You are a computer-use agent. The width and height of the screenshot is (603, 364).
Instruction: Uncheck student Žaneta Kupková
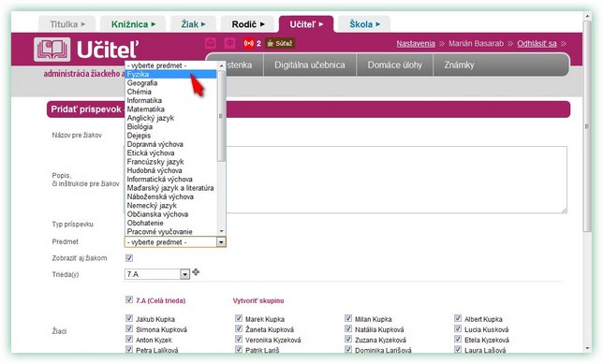pos(239,328)
